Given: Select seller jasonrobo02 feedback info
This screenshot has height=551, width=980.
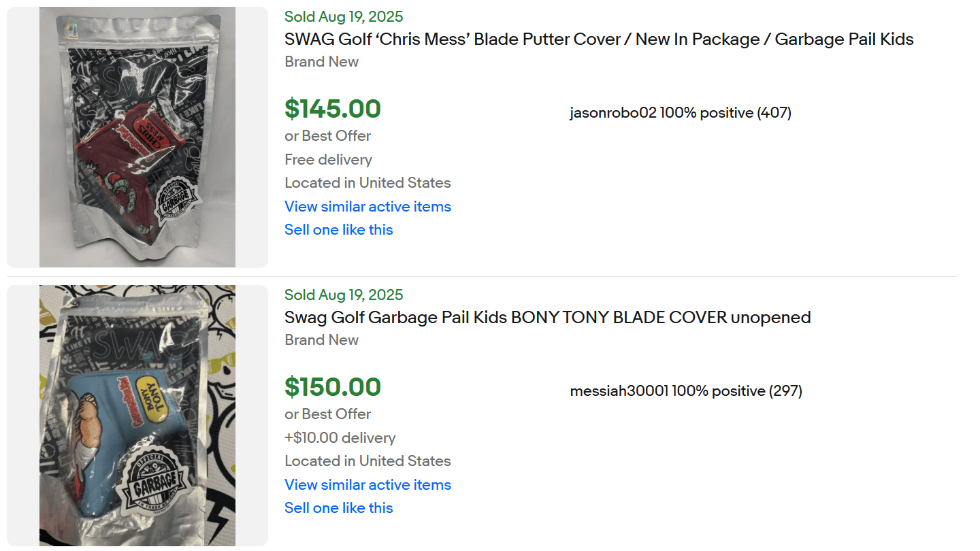Looking at the screenshot, I should tap(681, 113).
